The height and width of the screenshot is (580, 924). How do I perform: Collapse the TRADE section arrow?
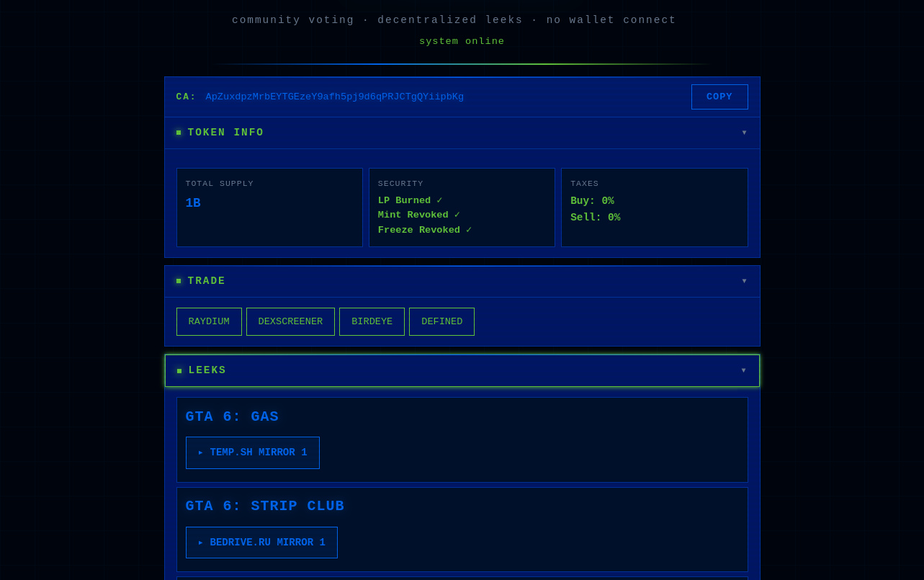[745, 281]
